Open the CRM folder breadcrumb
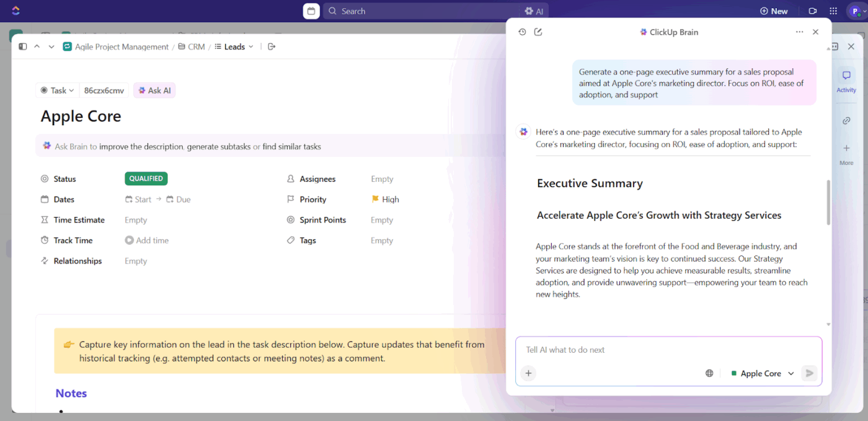Screen dimensions: 868x421 [192, 47]
